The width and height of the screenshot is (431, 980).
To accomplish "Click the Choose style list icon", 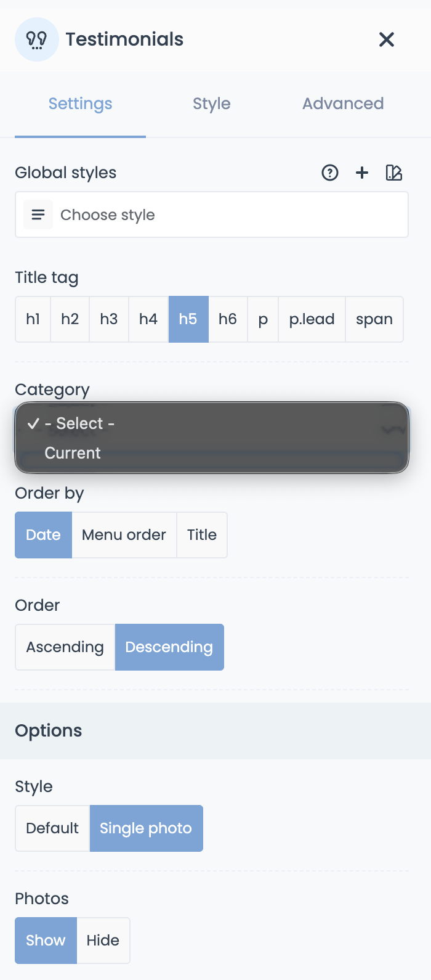I will pyautogui.click(x=38, y=215).
